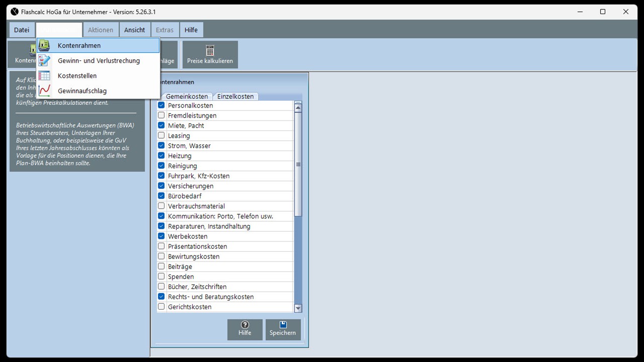
Task: Disable the Werbekosten checkbox
Action: point(162,236)
